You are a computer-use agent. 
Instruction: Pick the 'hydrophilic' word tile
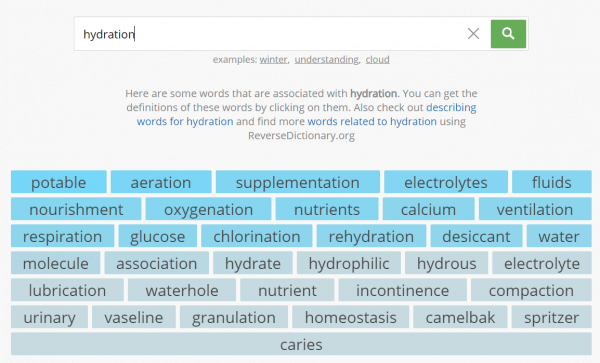coord(349,263)
